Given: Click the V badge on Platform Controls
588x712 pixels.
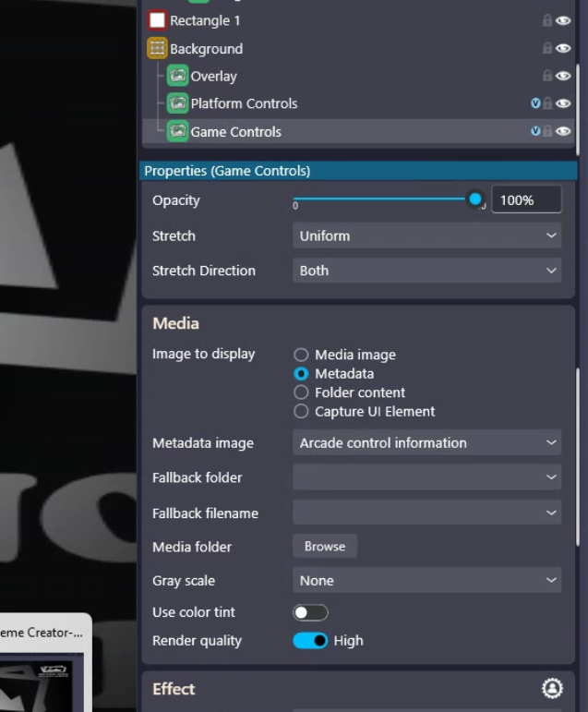Looking at the screenshot, I should click(535, 103).
